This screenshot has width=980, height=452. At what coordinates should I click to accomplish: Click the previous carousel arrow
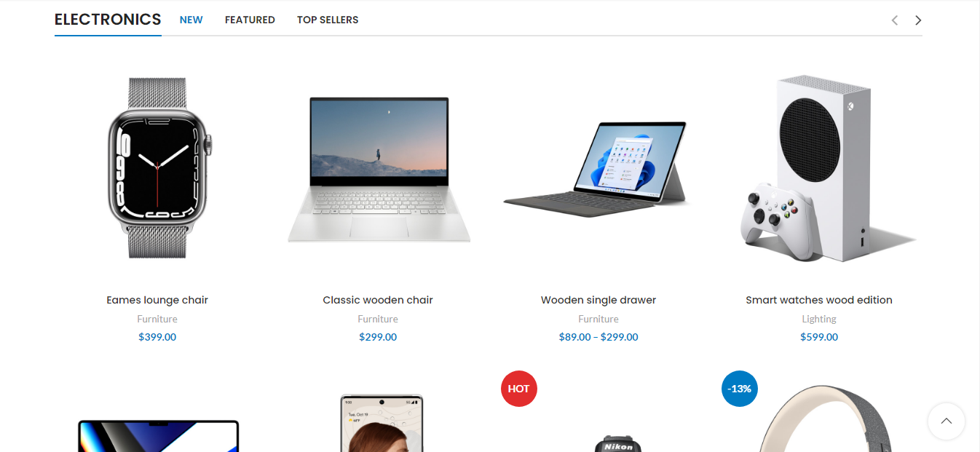coord(895,20)
